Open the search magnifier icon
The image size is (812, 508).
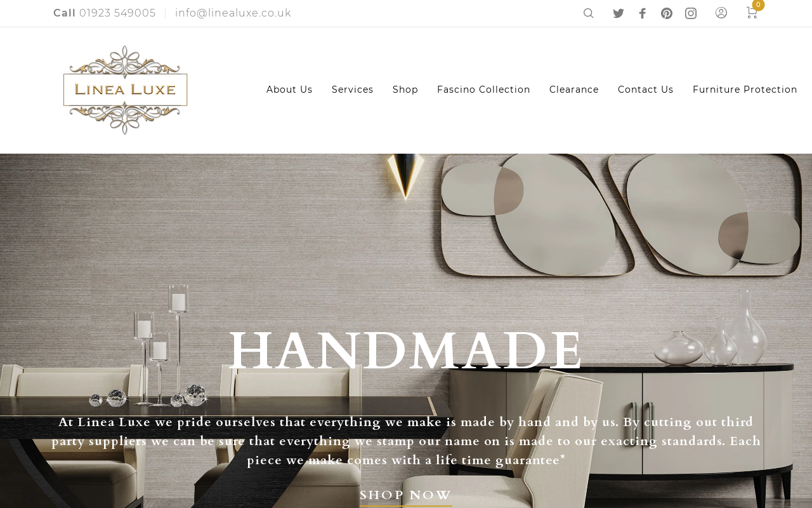588,13
